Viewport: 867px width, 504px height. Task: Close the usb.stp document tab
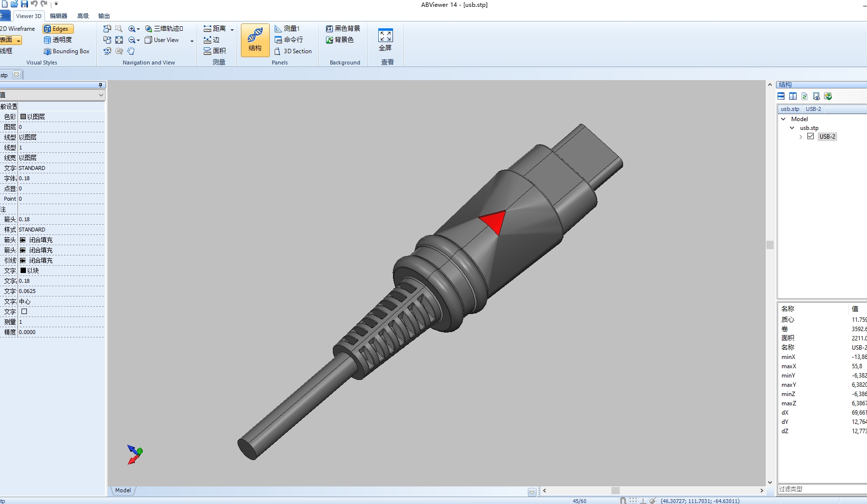point(17,75)
